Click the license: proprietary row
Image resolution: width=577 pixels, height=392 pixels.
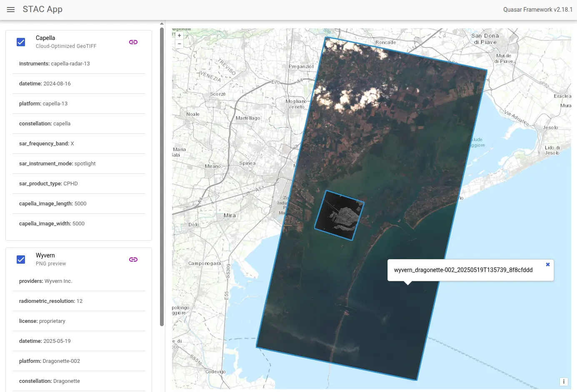[79, 321]
